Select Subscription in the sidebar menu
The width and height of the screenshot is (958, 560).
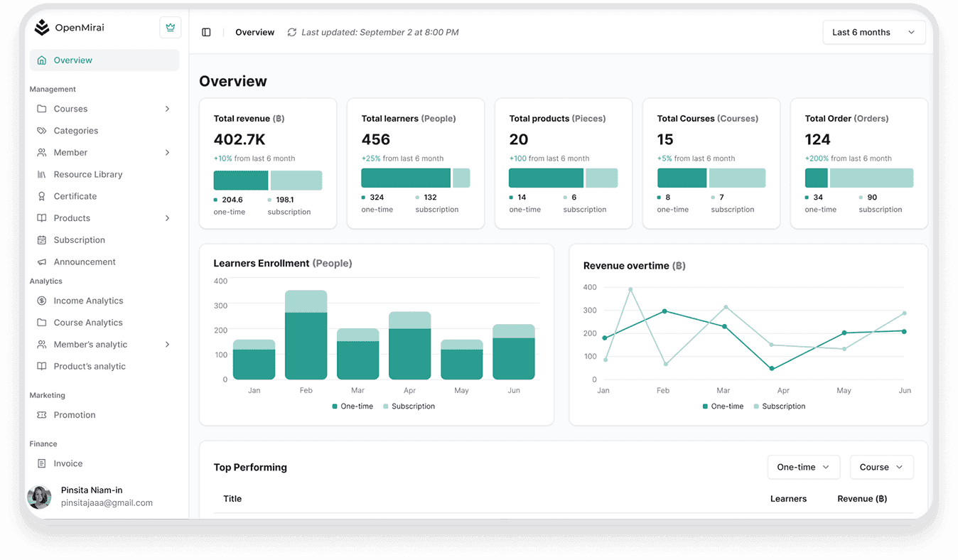click(x=79, y=240)
